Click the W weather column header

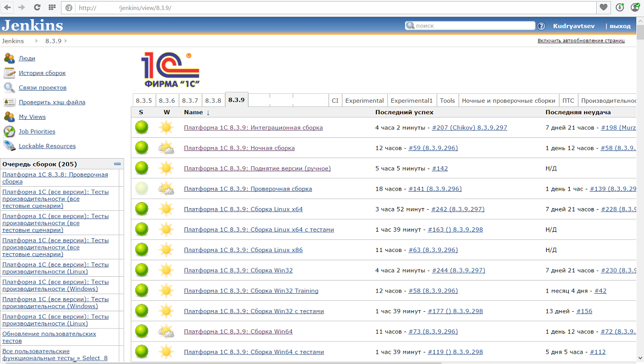[x=166, y=112]
